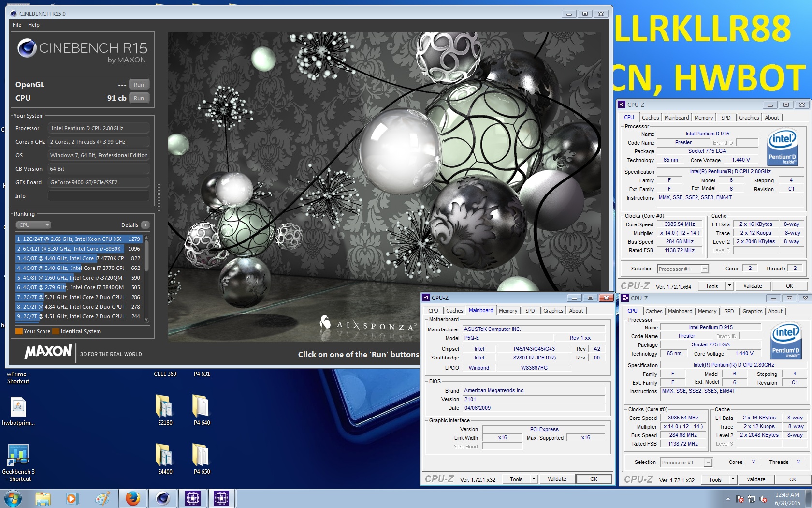The width and height of the screenshot is (812, 508).
Task: Select ranking row 4C/8T @ 4.40 GHz i7-4770K
Action: [x=78, y=258]
